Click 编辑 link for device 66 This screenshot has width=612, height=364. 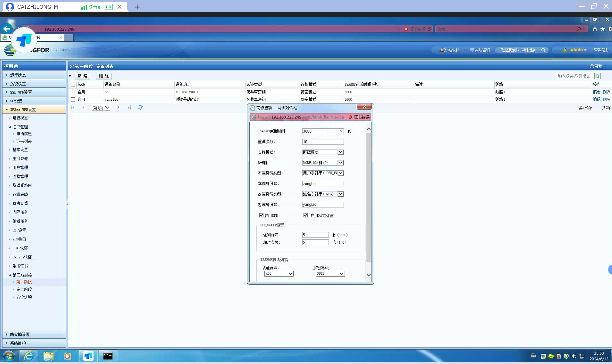[596, 92]
